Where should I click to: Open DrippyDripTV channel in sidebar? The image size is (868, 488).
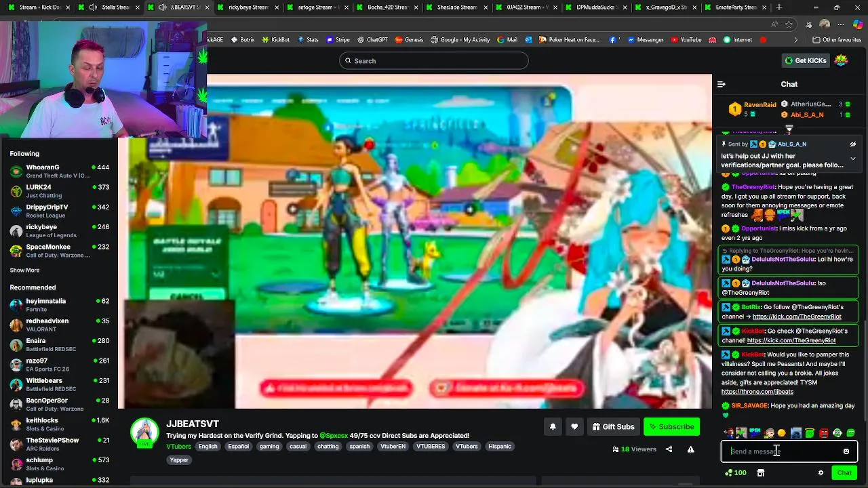pyautogui.click(x=59, y=211)
